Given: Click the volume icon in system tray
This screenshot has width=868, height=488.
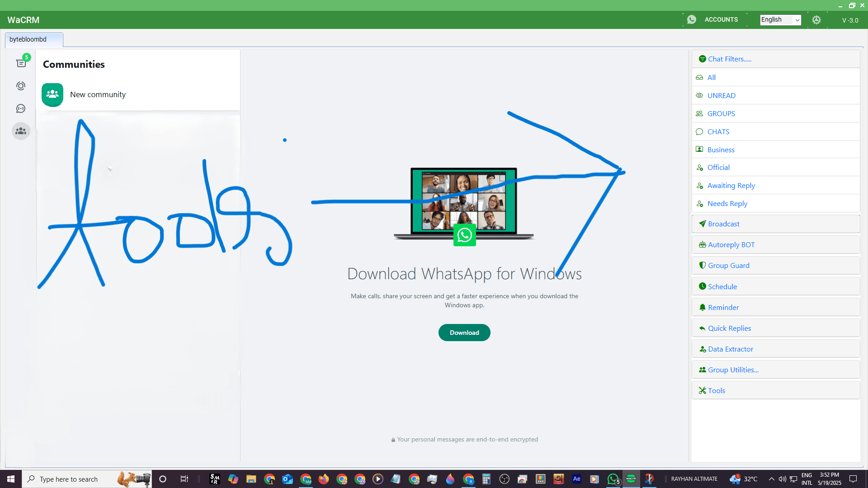Looking at the screenshot, I should 782,479.
